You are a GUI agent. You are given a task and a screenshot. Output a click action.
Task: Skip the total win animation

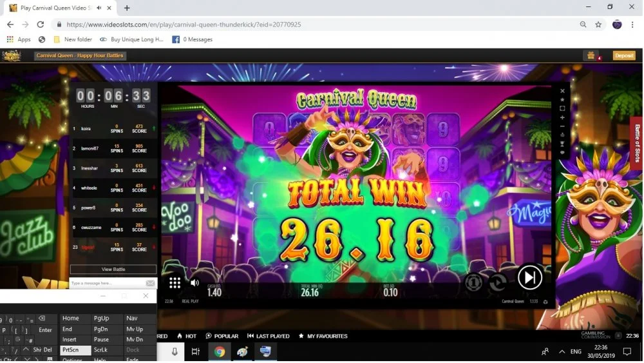coord(530,277)
